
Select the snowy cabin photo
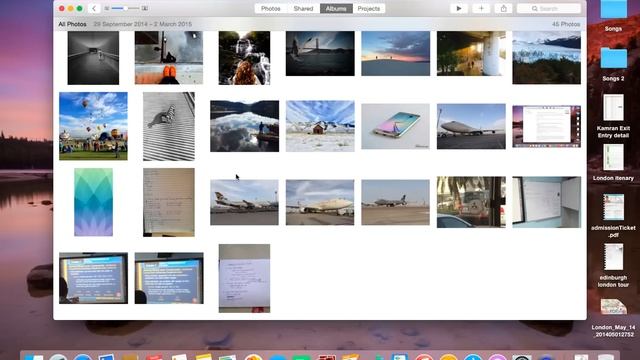tap(320, 126)
